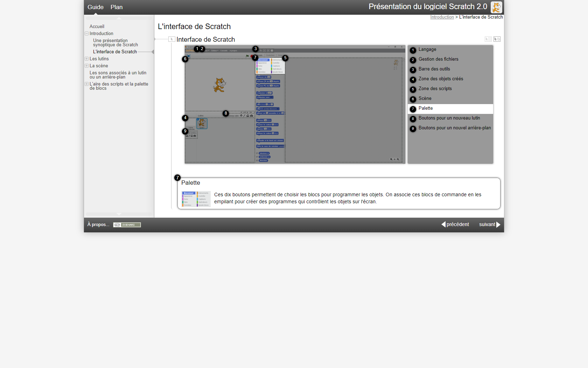This screenshot has height=368, width=588.
Task: Expand the La scène tree node
Action: (86, 66)
